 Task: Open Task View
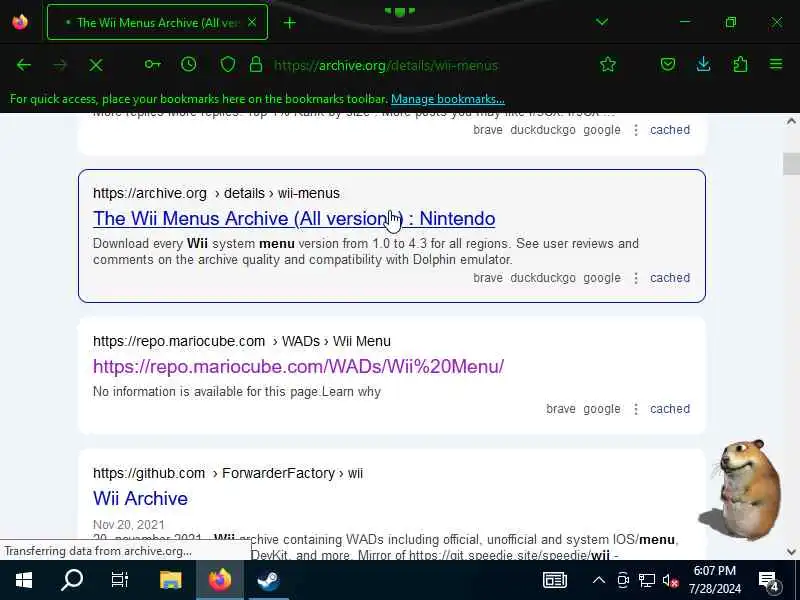pos(120,580)
